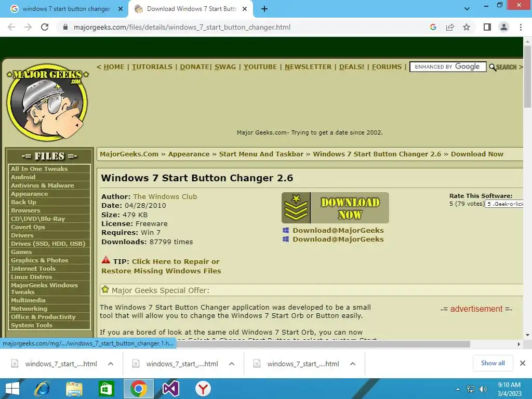Click 'Start Menu And Taskbar' breadcrumb

[261, 154]
